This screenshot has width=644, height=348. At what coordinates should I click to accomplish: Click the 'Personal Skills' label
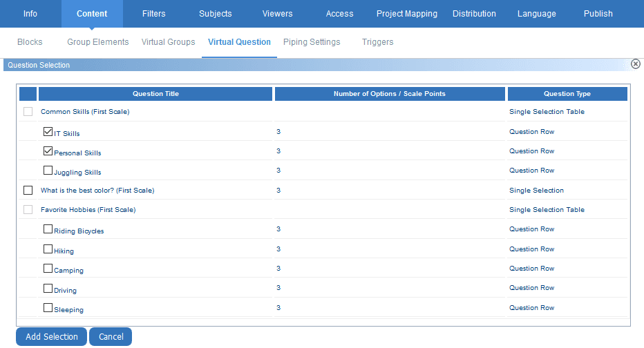tap(77, 153)
